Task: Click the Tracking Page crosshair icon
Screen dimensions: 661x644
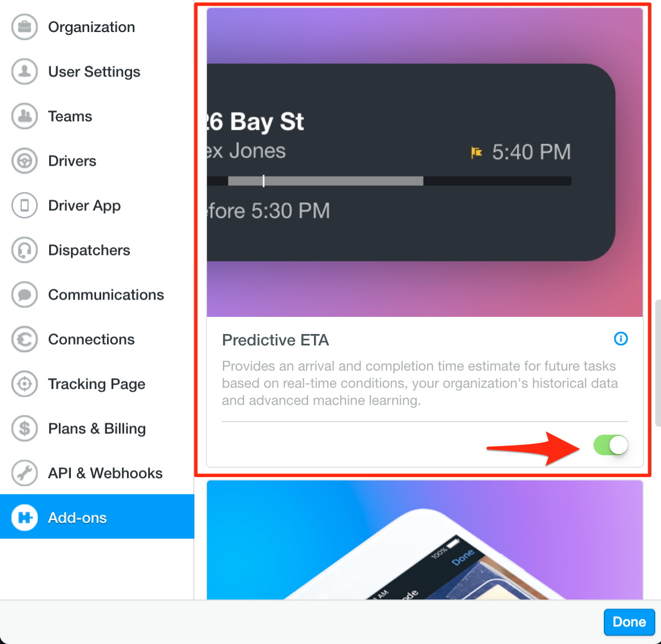Action: coord(25,384)
